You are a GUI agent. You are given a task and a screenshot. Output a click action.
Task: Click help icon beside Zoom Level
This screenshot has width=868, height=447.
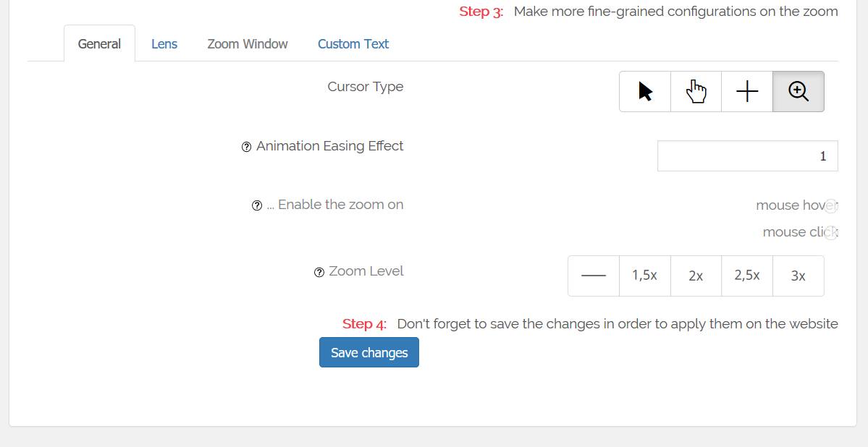click(x=319, y=272)
